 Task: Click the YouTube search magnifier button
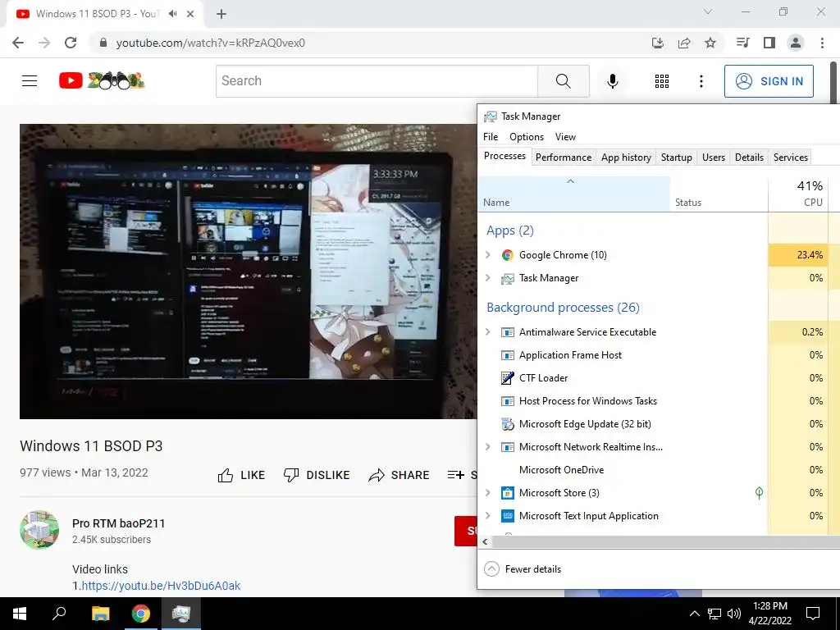pos(563,81)
